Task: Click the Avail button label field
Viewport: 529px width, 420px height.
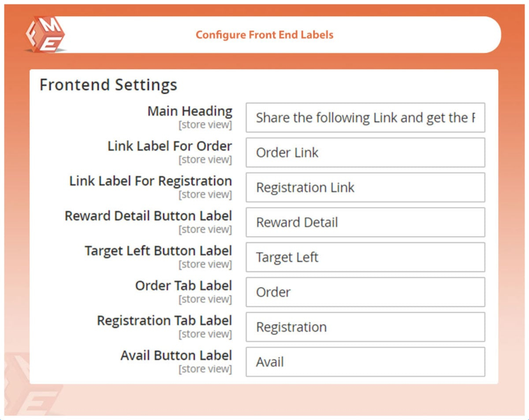Action: (365, 362)
